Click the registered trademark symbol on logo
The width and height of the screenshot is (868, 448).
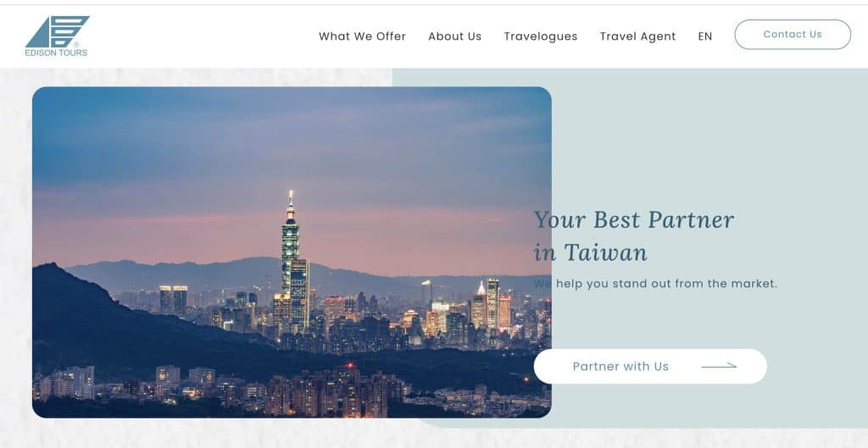pyautogui.click(x=75, y=44)
